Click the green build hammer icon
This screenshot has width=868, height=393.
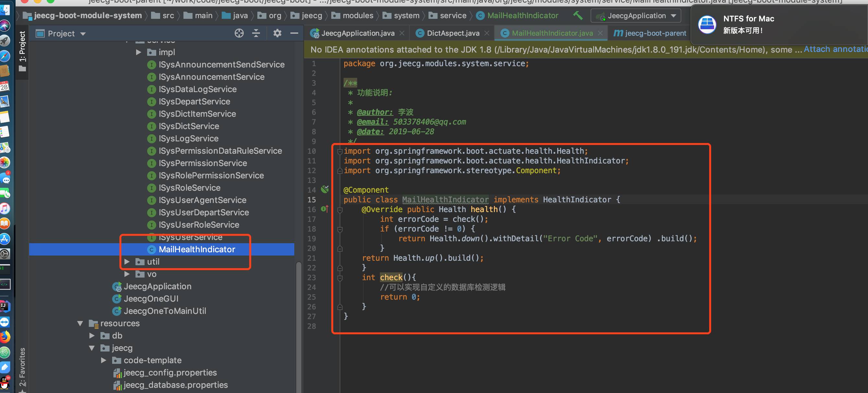(578, 16)
